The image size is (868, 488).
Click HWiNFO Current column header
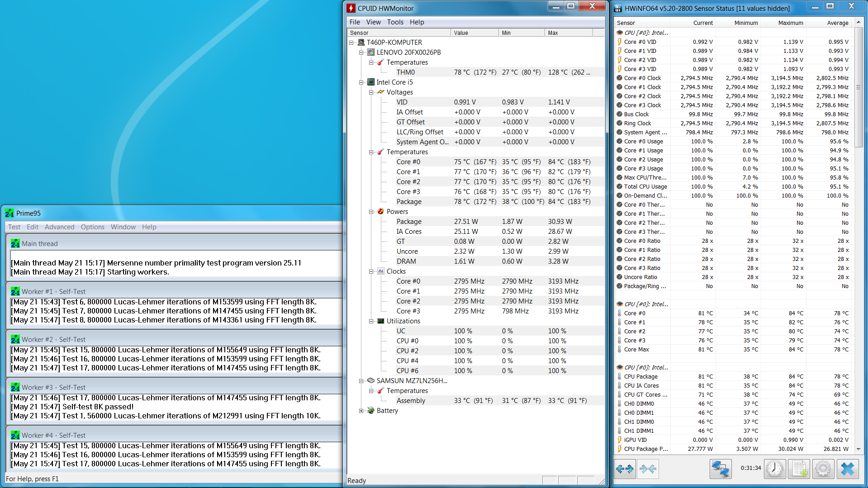coord(693,23)
